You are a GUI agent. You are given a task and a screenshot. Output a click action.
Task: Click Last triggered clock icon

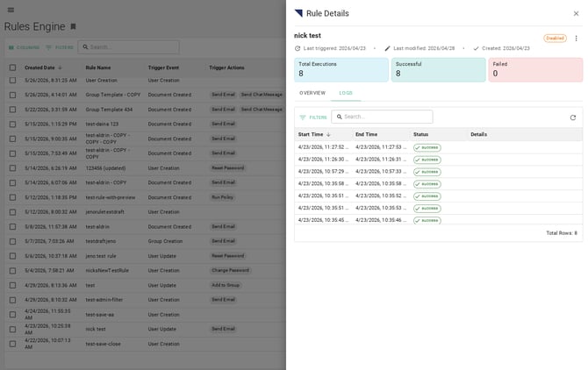pos(298,48)
